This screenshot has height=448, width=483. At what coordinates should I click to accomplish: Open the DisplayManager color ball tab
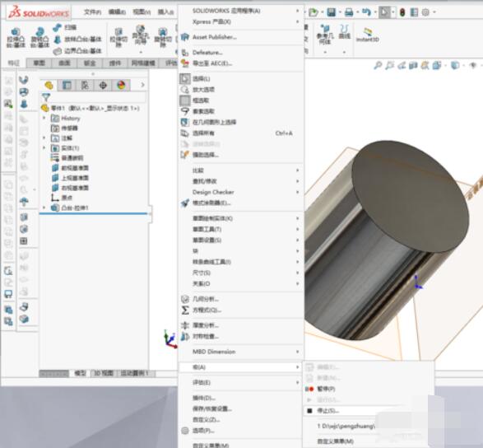click(121, 85)
